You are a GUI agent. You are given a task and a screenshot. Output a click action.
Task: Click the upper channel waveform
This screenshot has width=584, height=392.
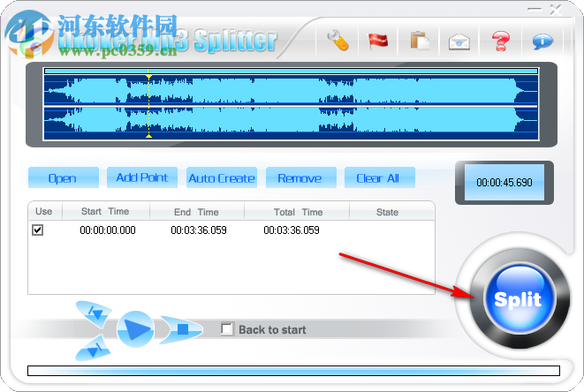tap(292, 90)
